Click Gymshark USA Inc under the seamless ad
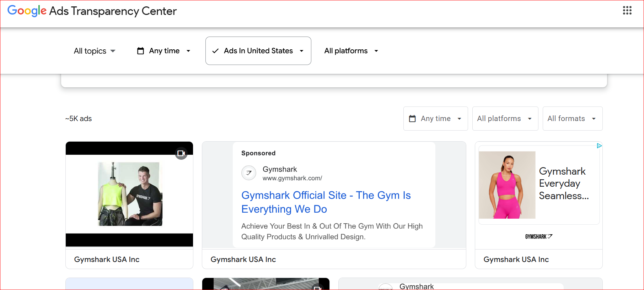The image size is (644, 290). [x=516, y=259]
